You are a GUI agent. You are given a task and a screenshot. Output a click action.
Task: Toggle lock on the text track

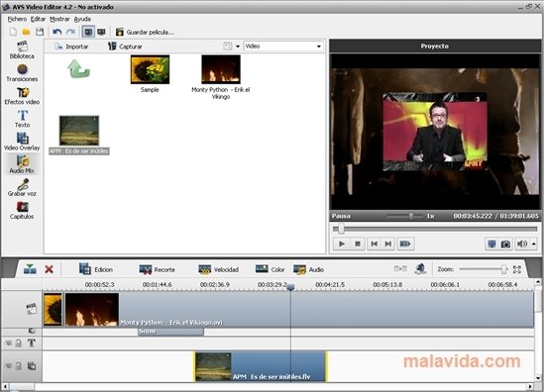tap(19, 343)
